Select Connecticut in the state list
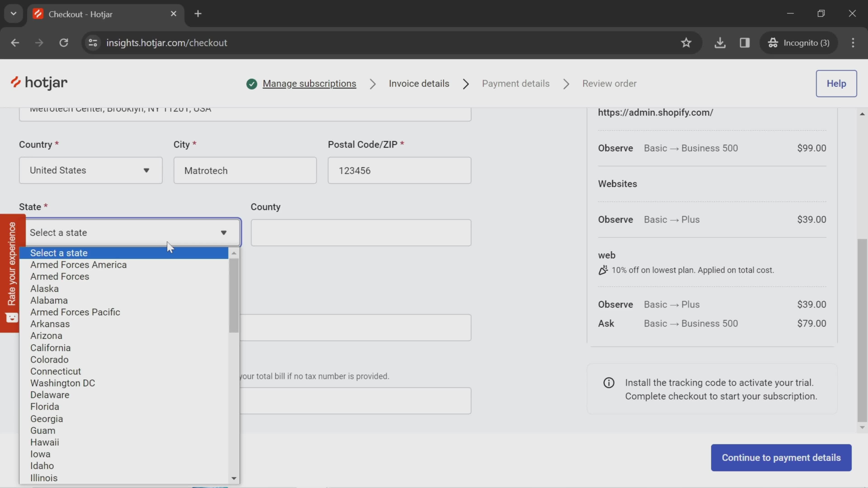 (124, 371)
